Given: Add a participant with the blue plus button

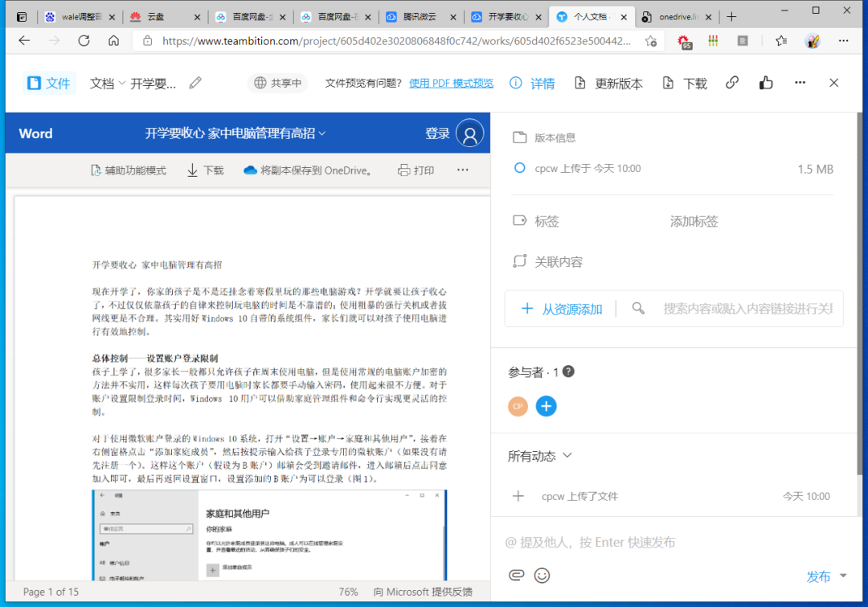Looking at the screenshot, I should click(x=546, y=406).
